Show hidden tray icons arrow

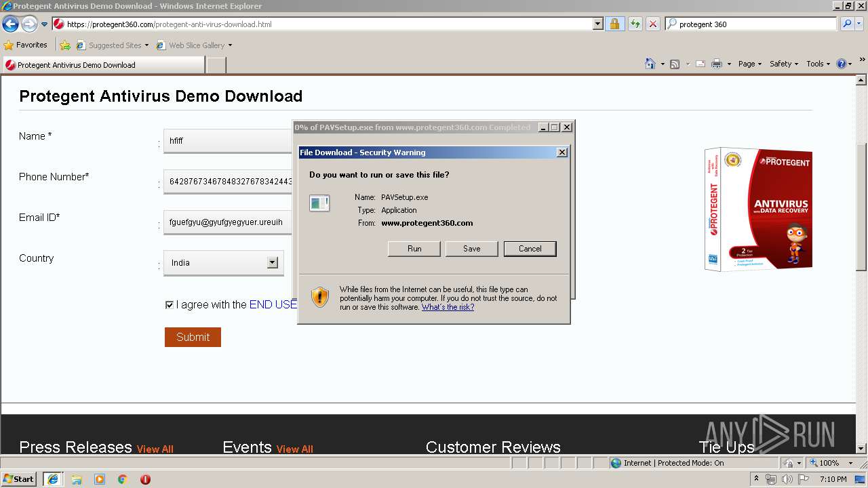(x=756, y=479)
